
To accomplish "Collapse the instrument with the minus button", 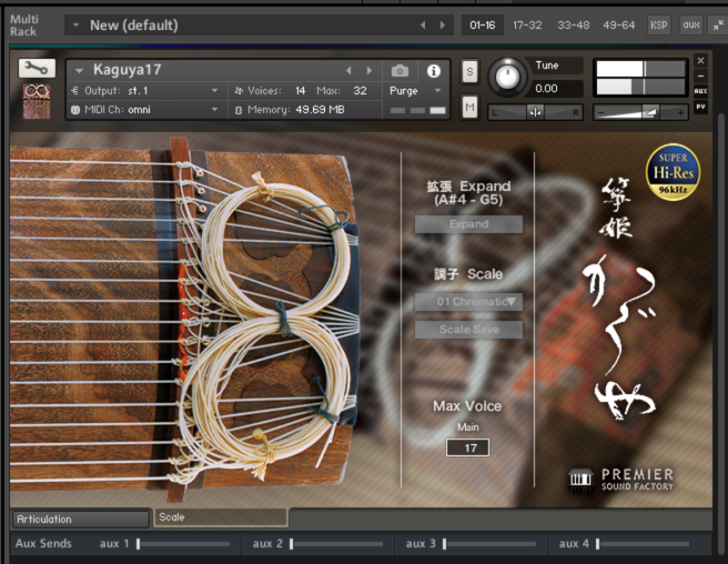I will [x=701, y=76].
